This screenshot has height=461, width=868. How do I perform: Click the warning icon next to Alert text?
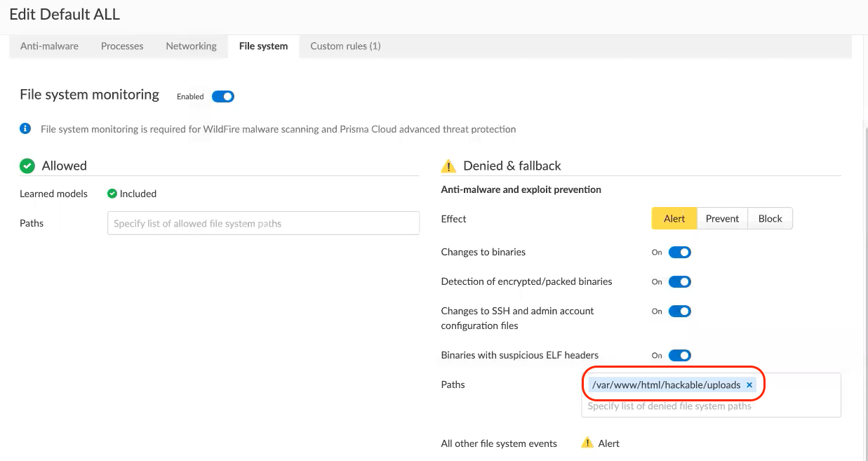pyautogui.click(x=587, y=443)
